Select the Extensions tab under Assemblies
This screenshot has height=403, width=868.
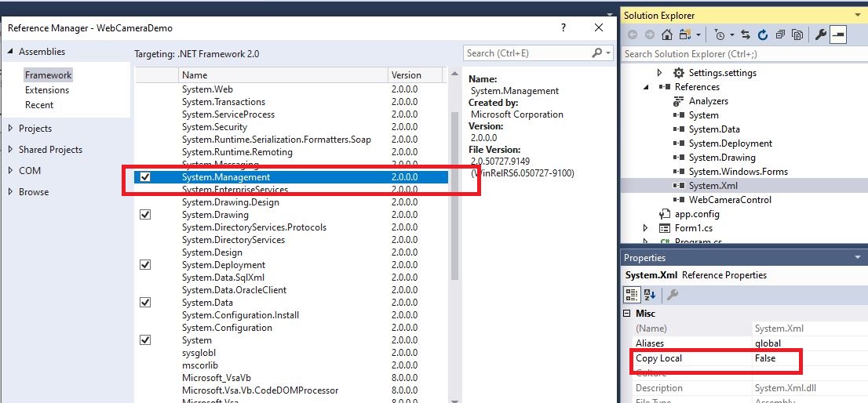pyautogui.click(x=47, y=90)
